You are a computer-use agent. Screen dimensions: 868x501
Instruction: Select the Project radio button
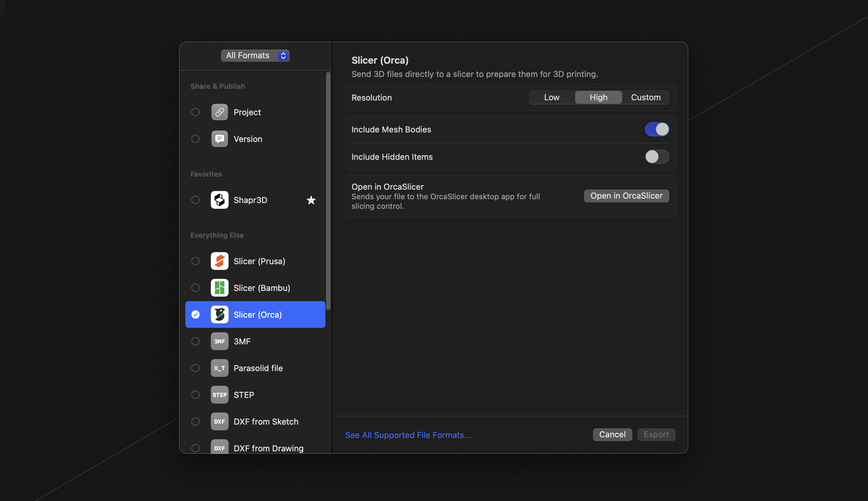coord(196,112)
